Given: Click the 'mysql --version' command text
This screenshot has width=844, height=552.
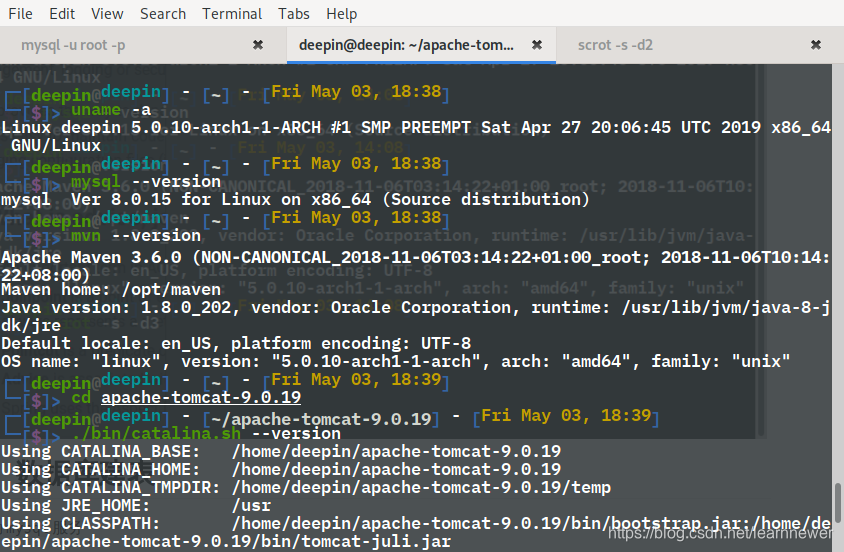Looking at the screenshot, I should (146, 182).
